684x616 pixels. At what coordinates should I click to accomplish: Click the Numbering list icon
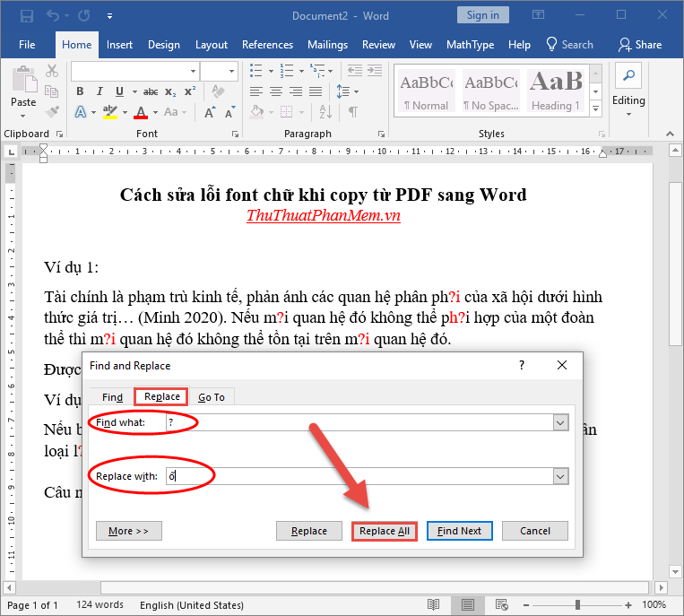[287, 70]
